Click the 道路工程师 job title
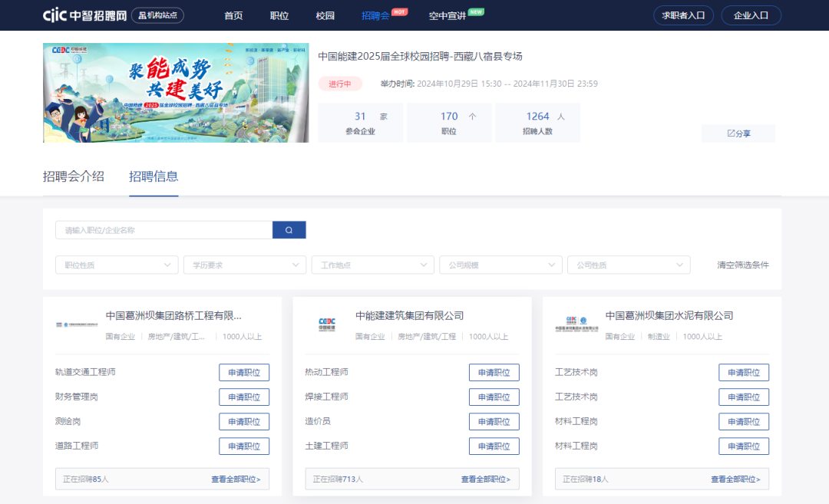829x504 pixels. pyautogui.click(x=77, y=446)
